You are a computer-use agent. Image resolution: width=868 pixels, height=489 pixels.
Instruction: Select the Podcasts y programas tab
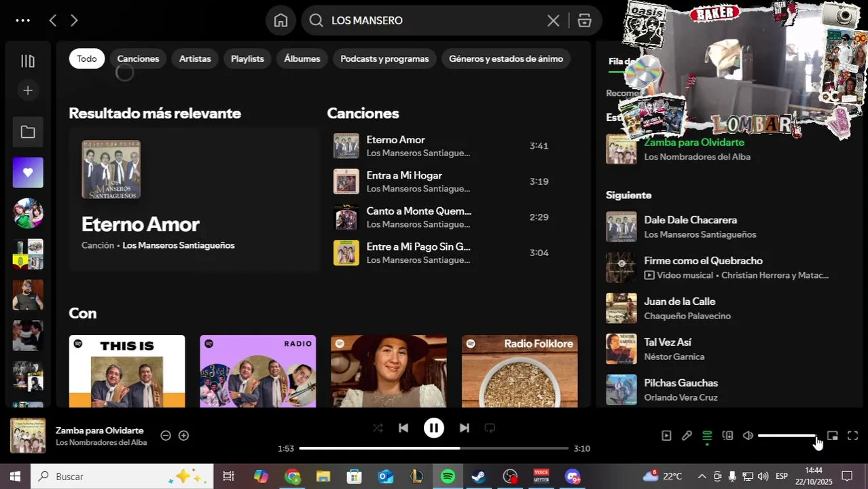tap(384, 58)
